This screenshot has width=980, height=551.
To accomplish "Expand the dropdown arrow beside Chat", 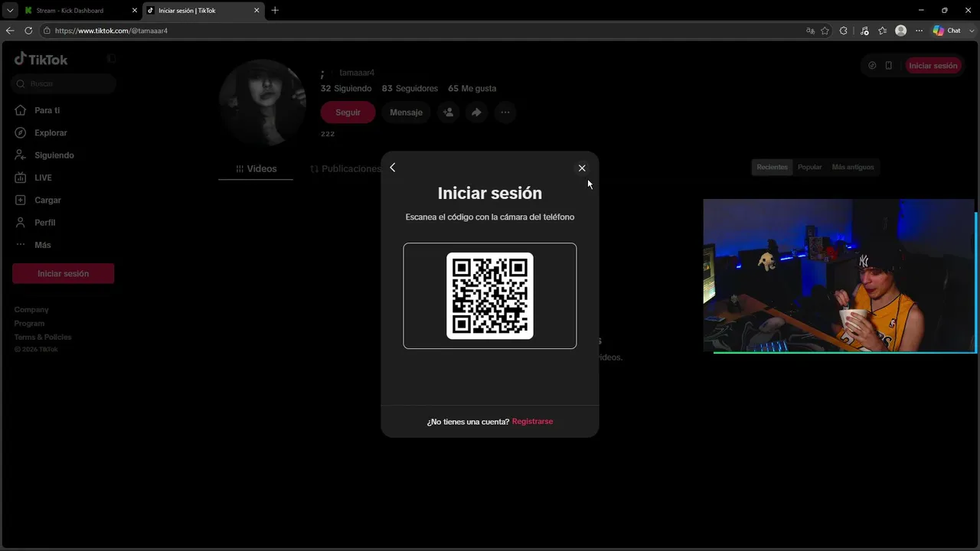I will pos(971,31).
